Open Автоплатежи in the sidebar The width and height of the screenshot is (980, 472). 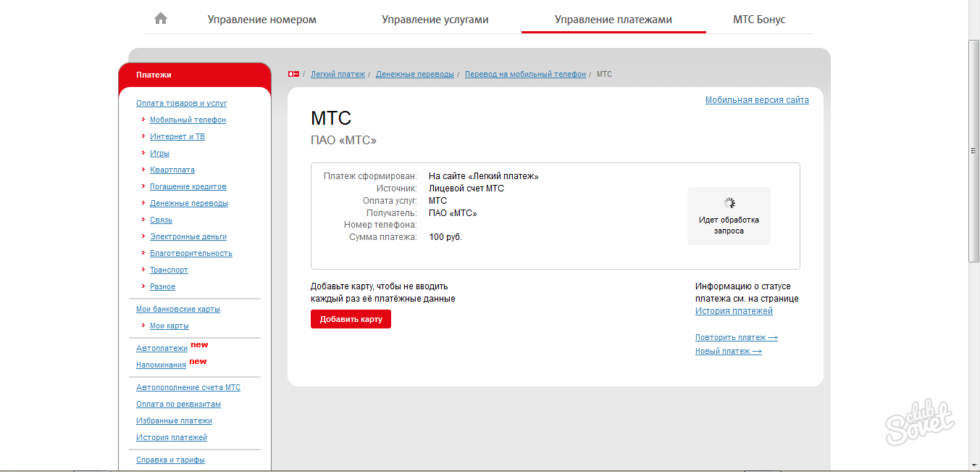162,348
